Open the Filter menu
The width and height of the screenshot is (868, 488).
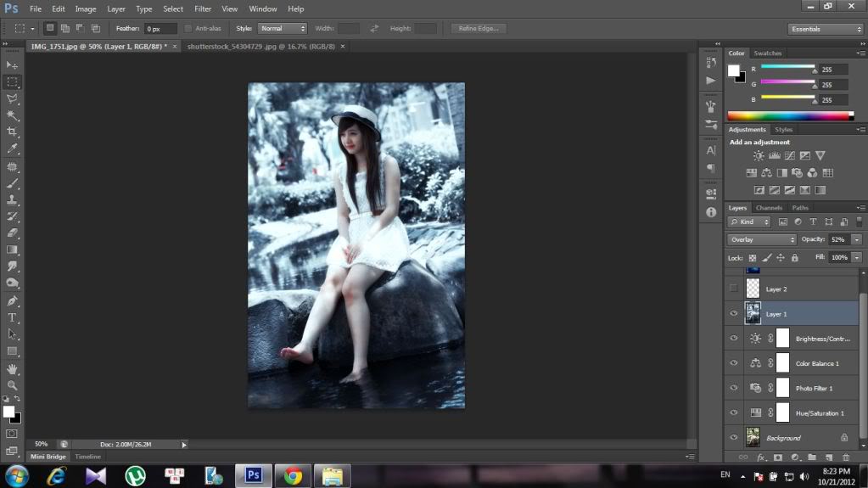[203, 8]
